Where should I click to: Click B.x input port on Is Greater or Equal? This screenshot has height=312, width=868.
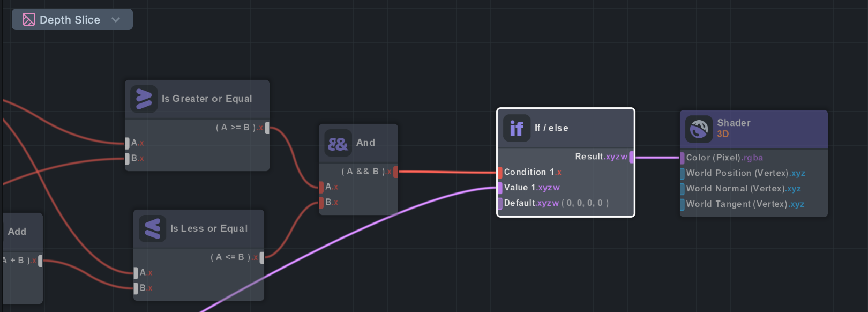(128, 158)
